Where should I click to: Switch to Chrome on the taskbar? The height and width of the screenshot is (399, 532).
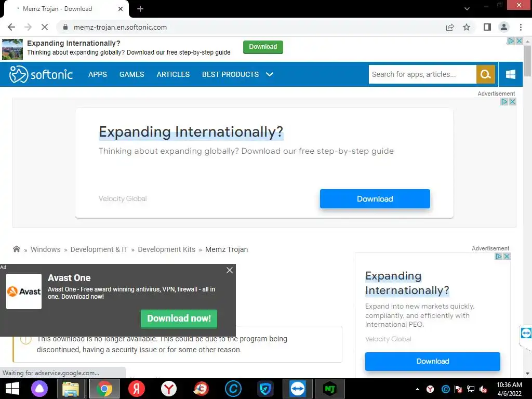[x=104, y=389]
